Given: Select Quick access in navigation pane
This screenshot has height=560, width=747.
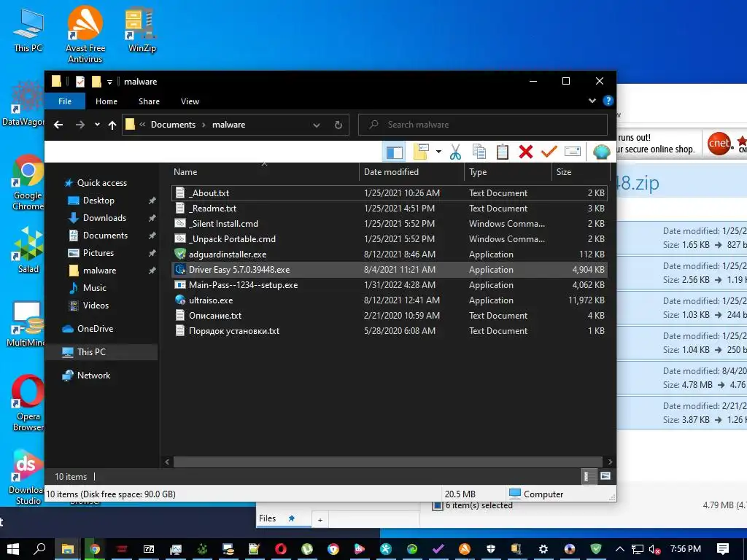Looking at the screenshot, I should (101, 183).
